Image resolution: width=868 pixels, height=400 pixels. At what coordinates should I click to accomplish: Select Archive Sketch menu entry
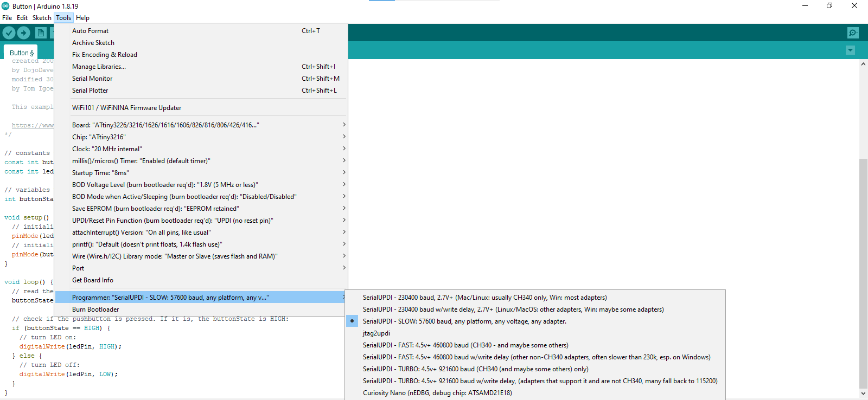tap(201, 43)
